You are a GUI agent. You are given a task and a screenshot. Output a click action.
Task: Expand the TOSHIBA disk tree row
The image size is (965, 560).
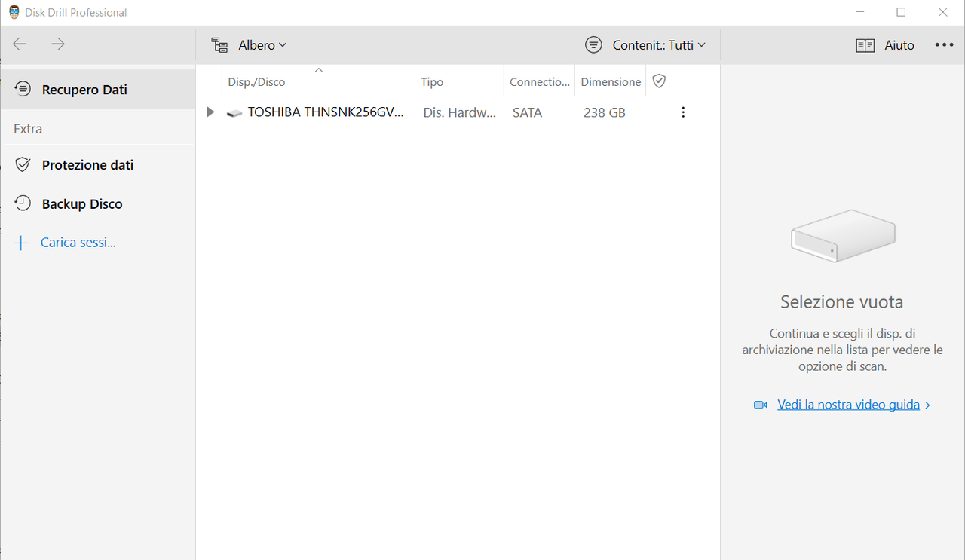pos(210,112)
